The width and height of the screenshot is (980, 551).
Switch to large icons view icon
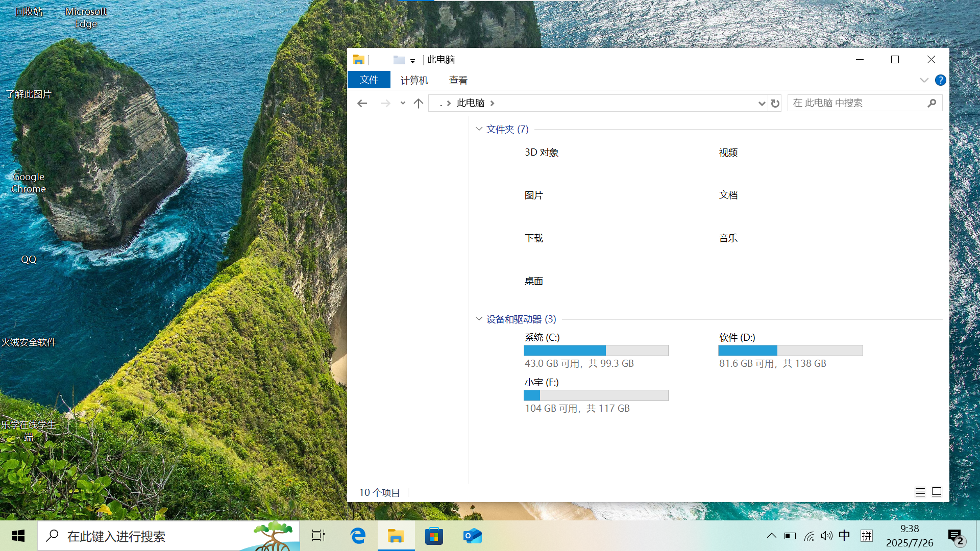(x=937, y=492)
